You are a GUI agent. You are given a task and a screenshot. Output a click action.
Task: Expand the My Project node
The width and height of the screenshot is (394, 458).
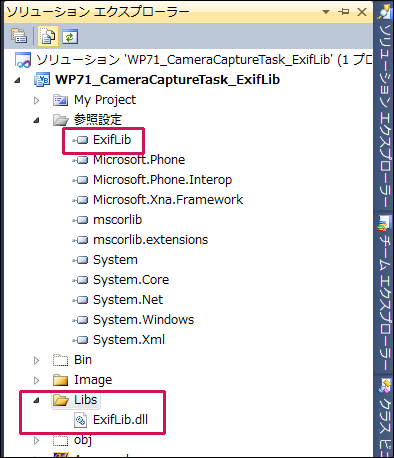36,100
